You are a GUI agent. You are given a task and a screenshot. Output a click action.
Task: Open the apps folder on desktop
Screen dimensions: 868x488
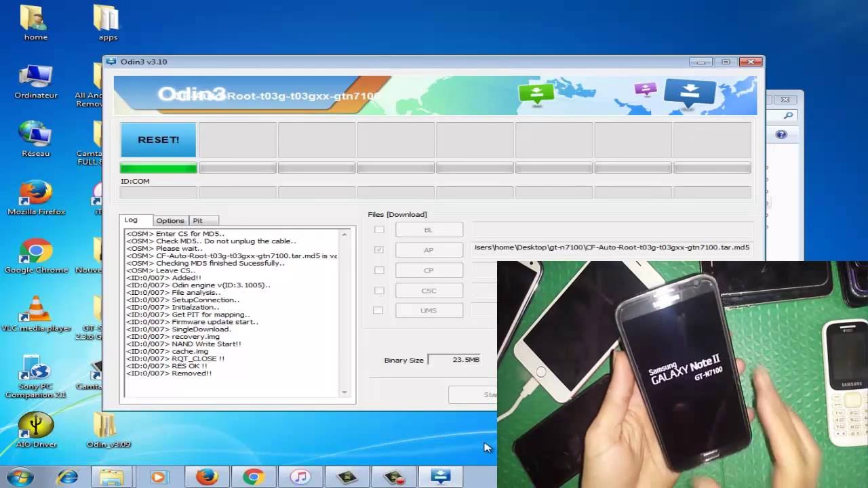[x=107, y=22]
